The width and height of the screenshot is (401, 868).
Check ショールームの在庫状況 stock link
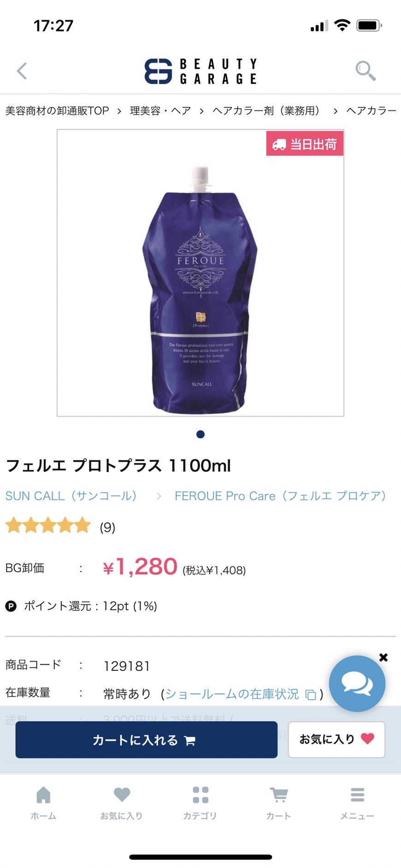(240, 694)
